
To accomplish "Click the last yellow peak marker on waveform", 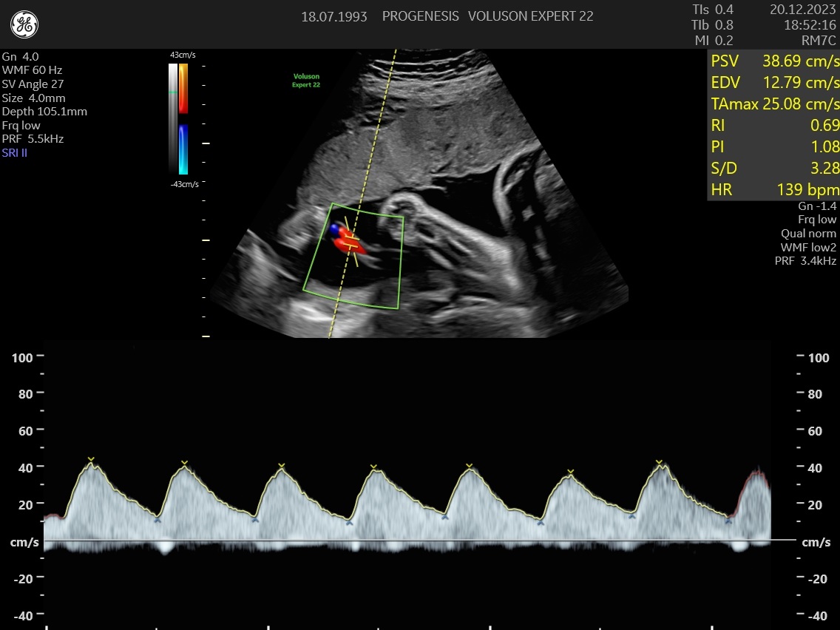I will coord(659,463).
